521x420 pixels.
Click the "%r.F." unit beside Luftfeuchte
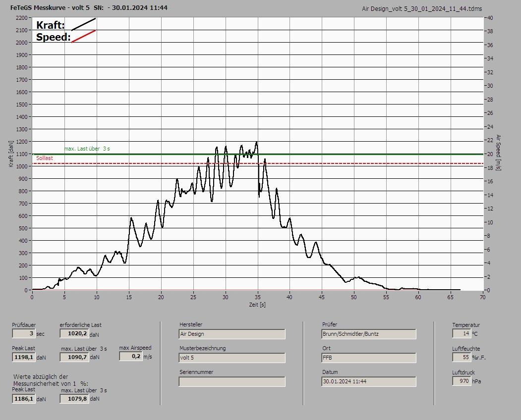pyautogui.click(x=479, y=358)
